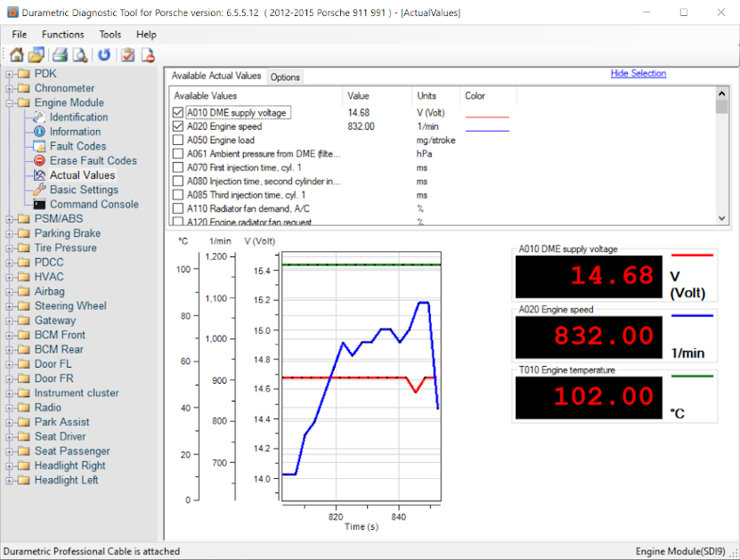This screenshot has height=560, width=740.
Task: Click the Available Values column header
Action: pyautogui.click(x=256, y=96)
